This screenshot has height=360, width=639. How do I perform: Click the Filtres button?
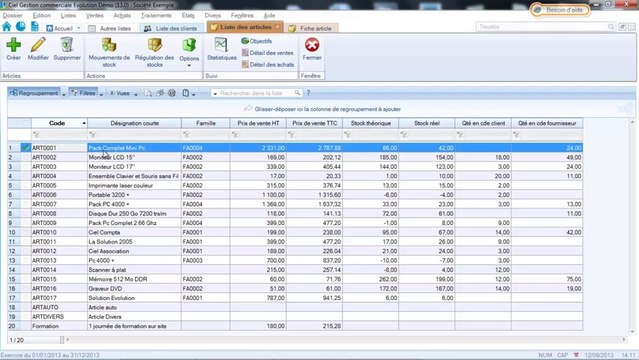pos(83,93)
